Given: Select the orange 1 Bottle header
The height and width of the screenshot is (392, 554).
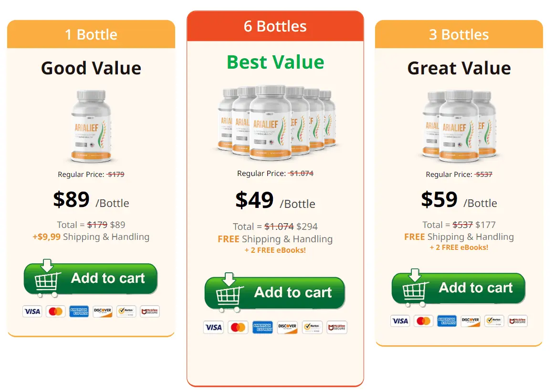Looking at the screenshot, I should 91,34.
